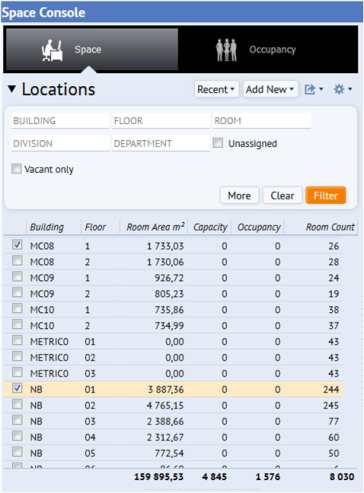Open the export share icon menu

[314, 89]
